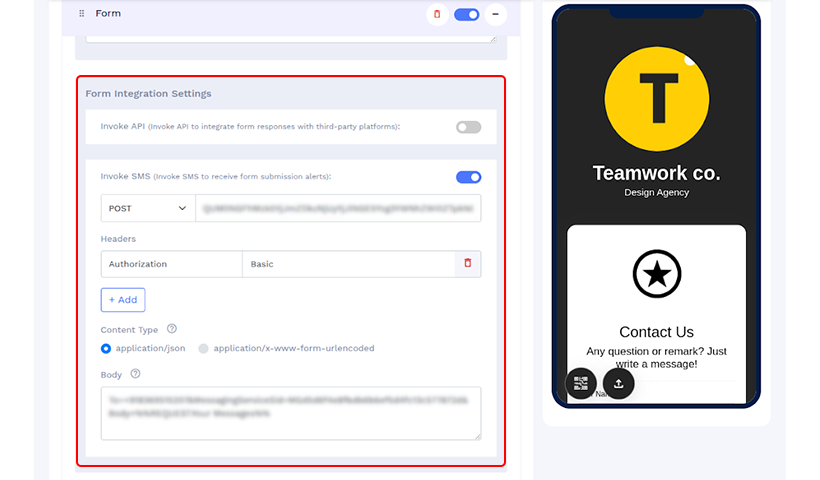Click the Headers label
The width and height of the screenshot is (820, 480).
coord(118,239)
